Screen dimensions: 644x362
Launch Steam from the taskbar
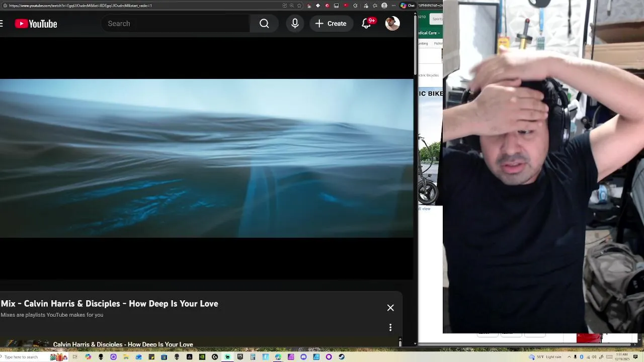click(341, 357)
